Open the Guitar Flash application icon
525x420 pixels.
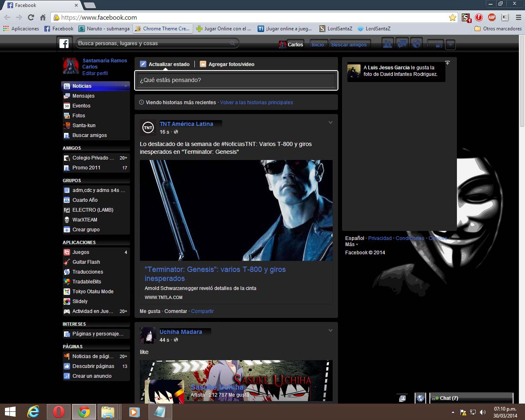pos(67,262)
